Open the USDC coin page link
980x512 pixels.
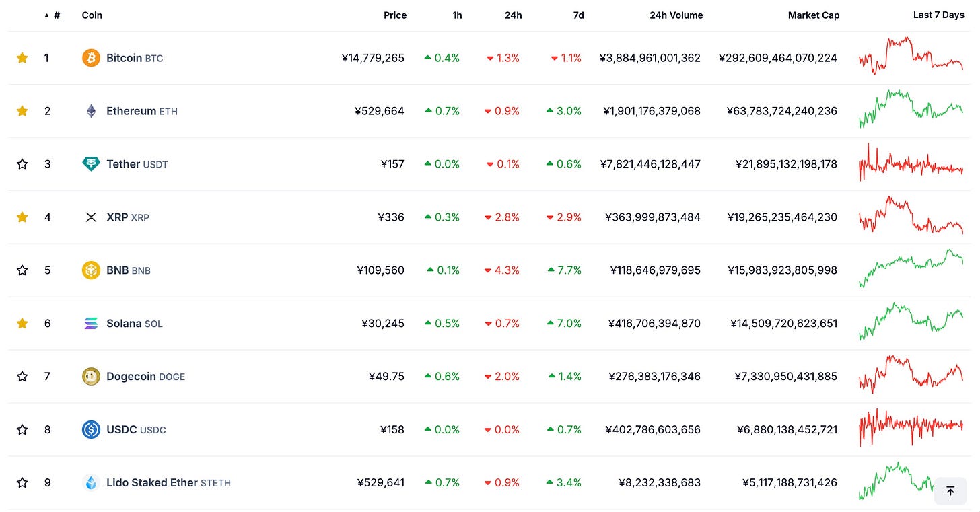136,430
